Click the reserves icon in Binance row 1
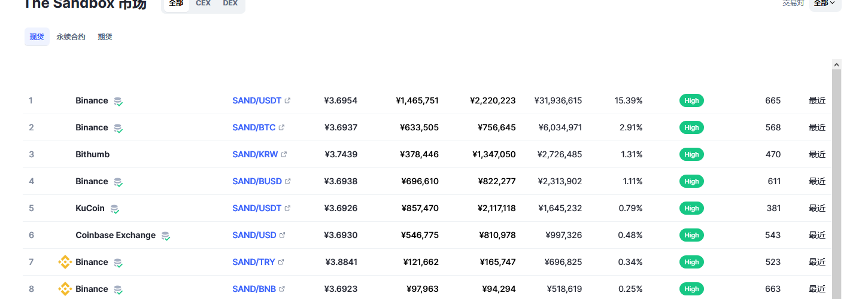868x299 pixels. [118, 101]
